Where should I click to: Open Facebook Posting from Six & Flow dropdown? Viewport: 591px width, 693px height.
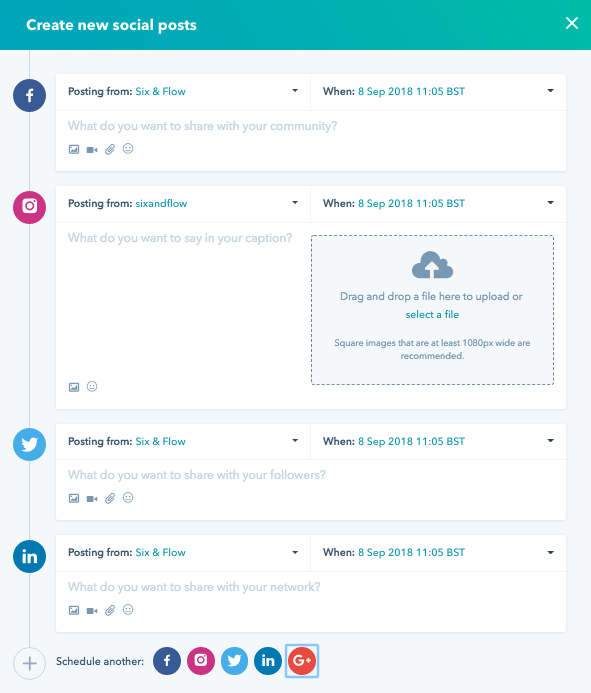[183, 91]
